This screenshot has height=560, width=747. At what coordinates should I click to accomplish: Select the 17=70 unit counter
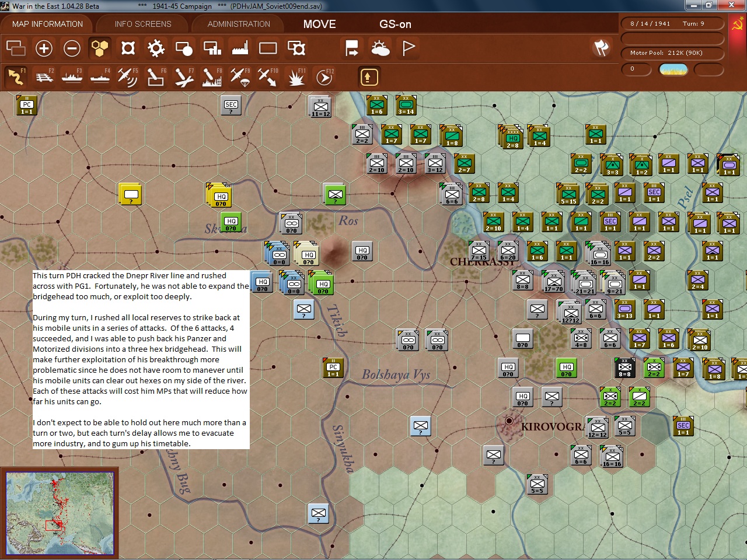pos(553,281)
